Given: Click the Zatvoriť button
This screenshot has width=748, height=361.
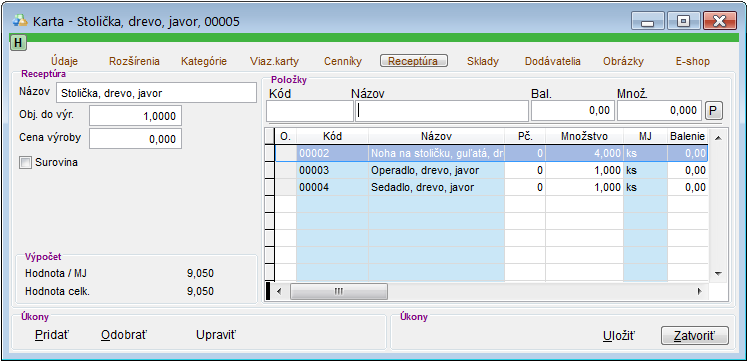Looking at the screenshot, I should coord(695,336).
